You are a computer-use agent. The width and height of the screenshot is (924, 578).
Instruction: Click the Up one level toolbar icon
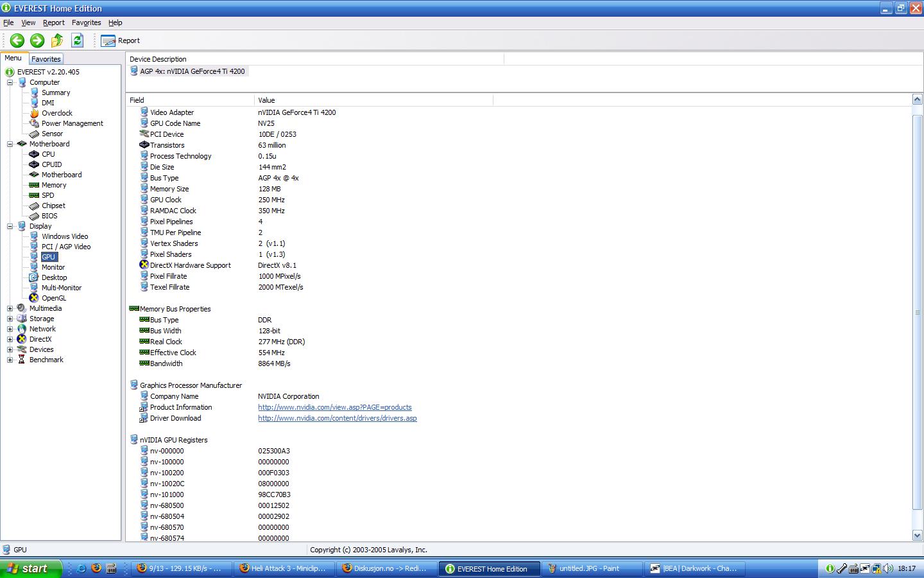click(x=57, y=40)
